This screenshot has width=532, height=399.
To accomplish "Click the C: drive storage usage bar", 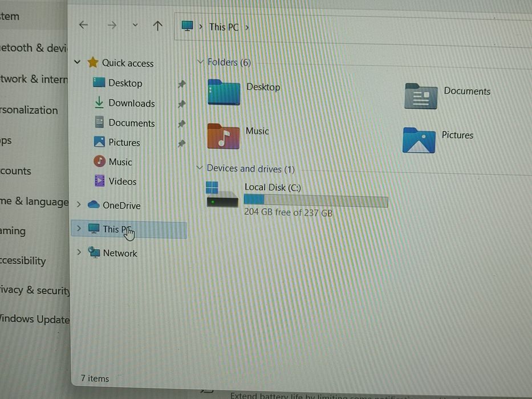I will (316, 202).
